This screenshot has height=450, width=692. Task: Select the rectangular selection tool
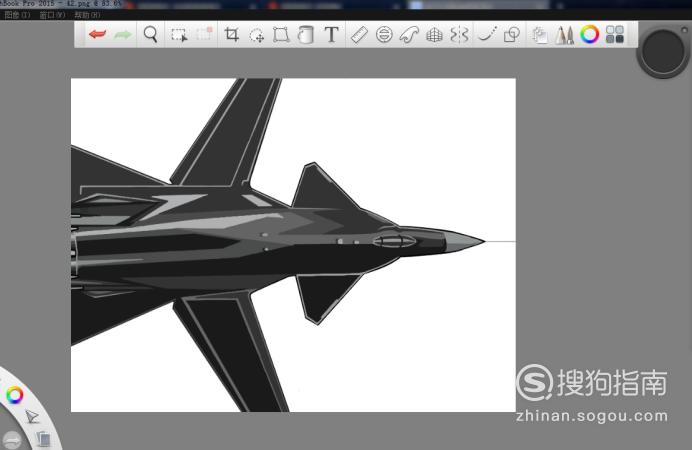tap(179, 34)
